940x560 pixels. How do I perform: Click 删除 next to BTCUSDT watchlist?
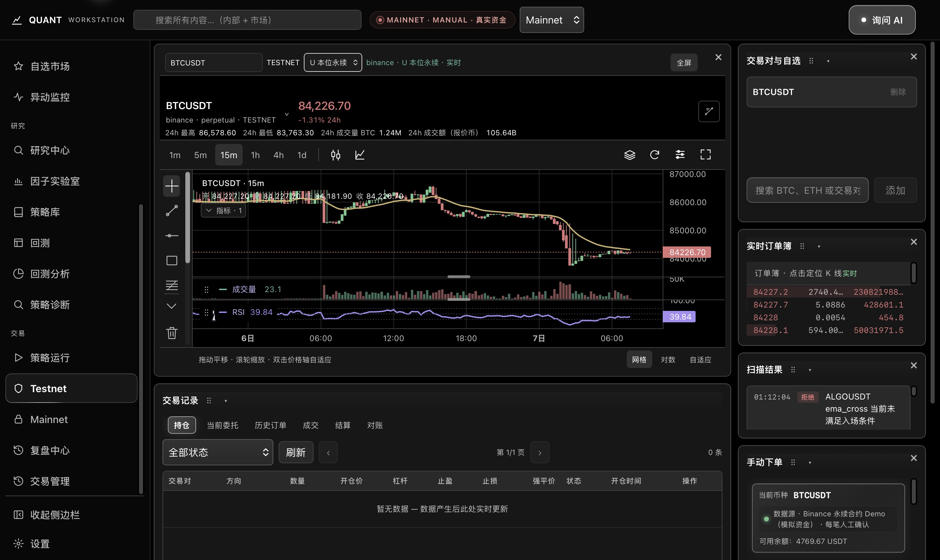point(898,92)
